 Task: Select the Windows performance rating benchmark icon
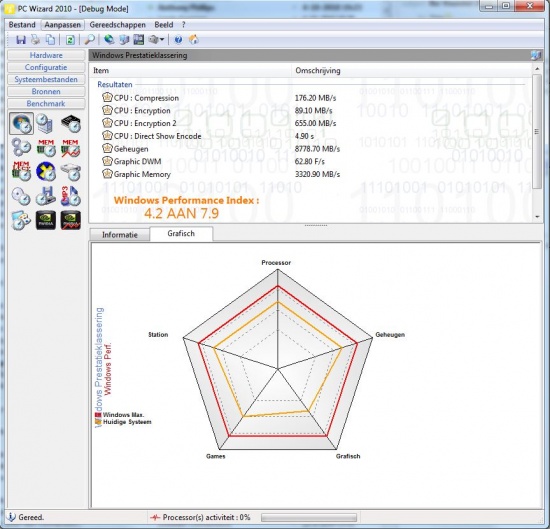(21, 123)
